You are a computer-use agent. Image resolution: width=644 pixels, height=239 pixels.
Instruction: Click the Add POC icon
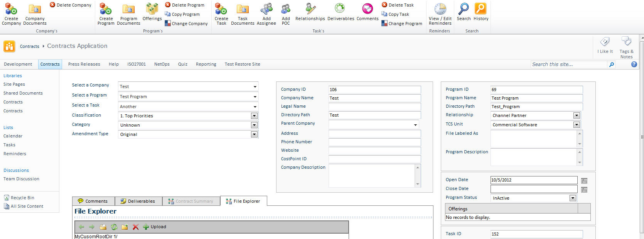point(286,14)
